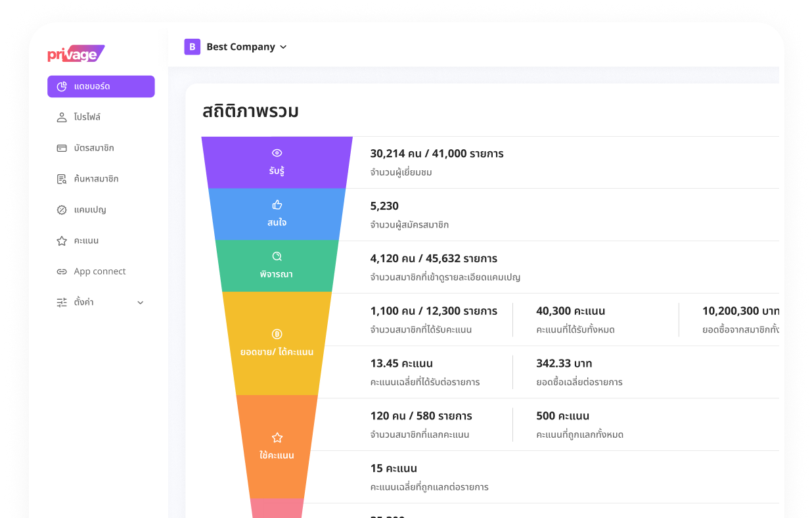Click the yellow ยอดขาย/ได้คะแนน funnel segment
Viewport: 812px width, 518px height.
pyautogui.click(x=277, y=344)
